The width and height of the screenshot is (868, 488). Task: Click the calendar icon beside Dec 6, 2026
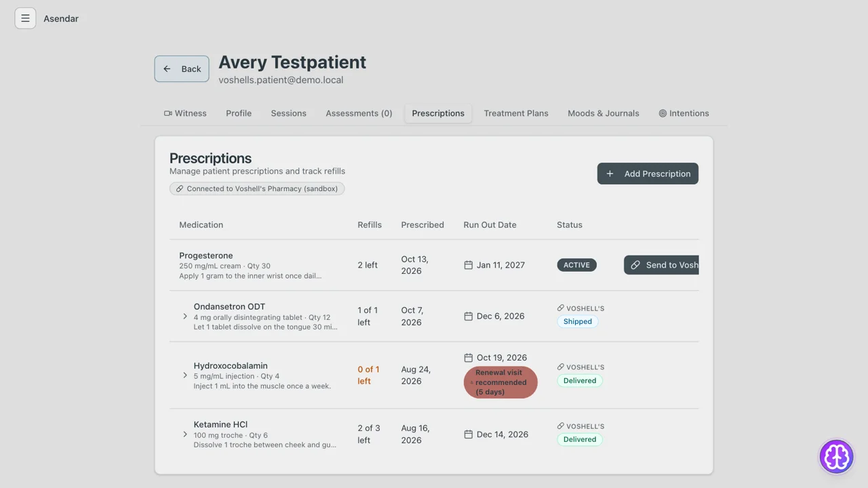click(x=468, y=316)
